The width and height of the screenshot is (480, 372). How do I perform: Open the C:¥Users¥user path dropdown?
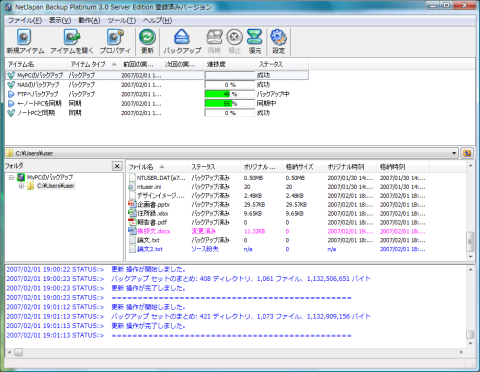(x=454, y=153)
